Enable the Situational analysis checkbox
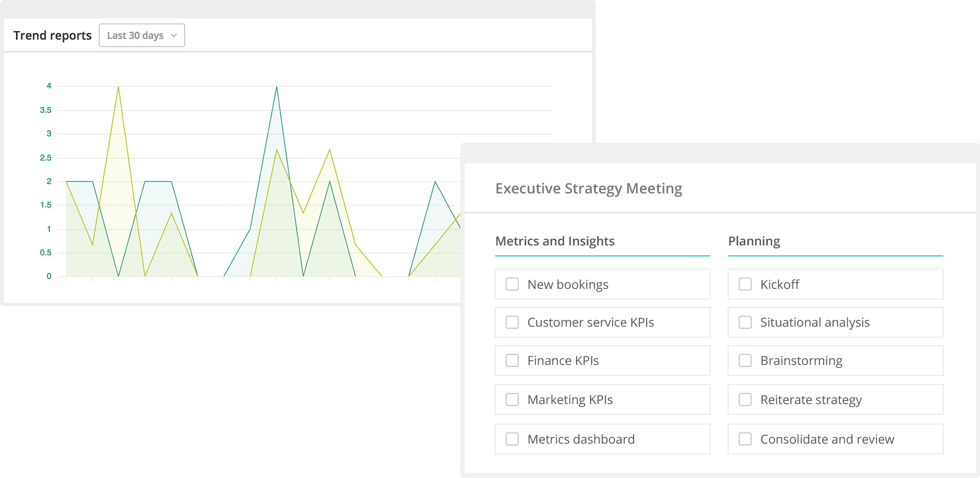This screenshot has width=980, height=478. (745, 322)
